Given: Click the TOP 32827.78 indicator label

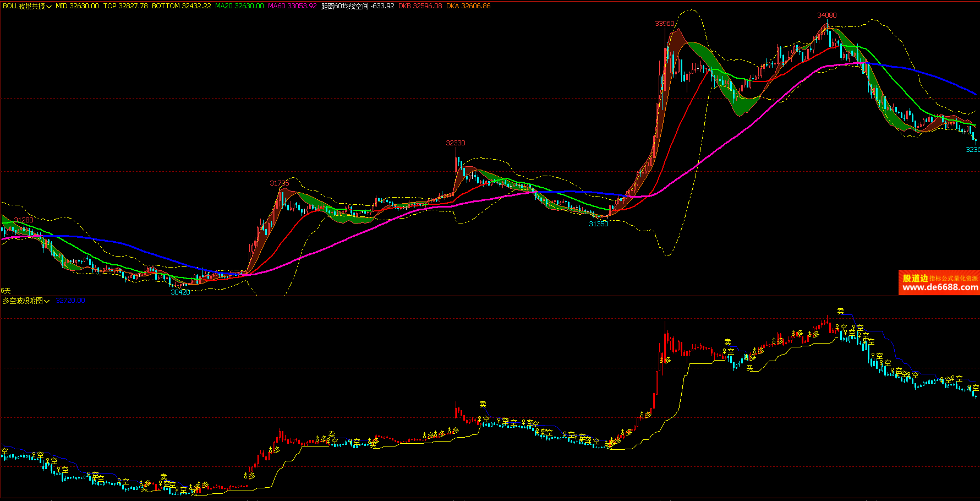Looking at the screenshot, I should [125, 6].
